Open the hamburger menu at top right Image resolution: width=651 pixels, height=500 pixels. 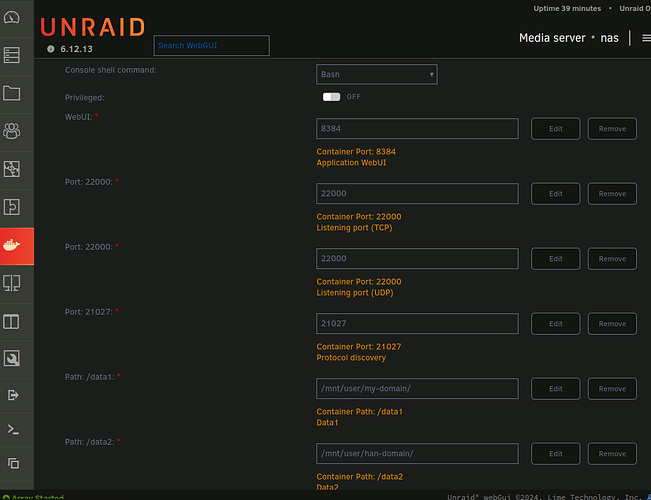pyautogui.click(x=646, y=38)
